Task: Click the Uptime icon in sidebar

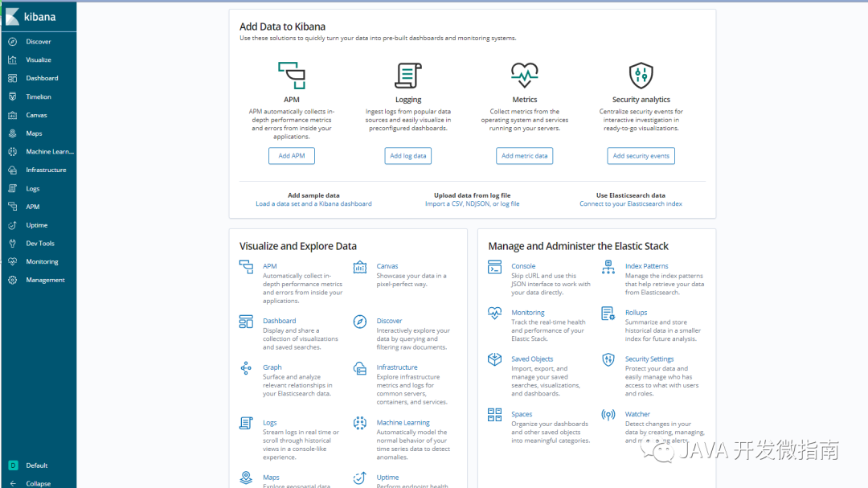Action: [x=13, y=225]
